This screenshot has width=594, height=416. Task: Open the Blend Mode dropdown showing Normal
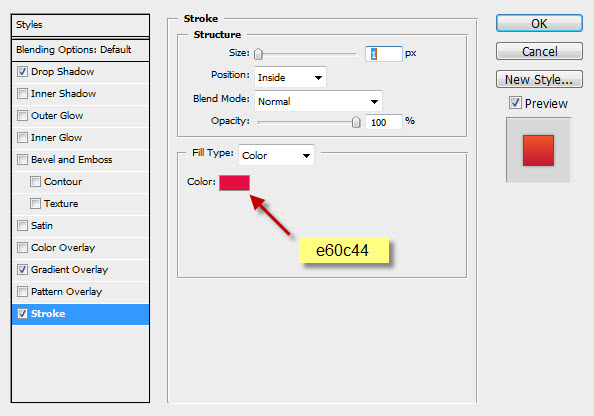(318, 101)
